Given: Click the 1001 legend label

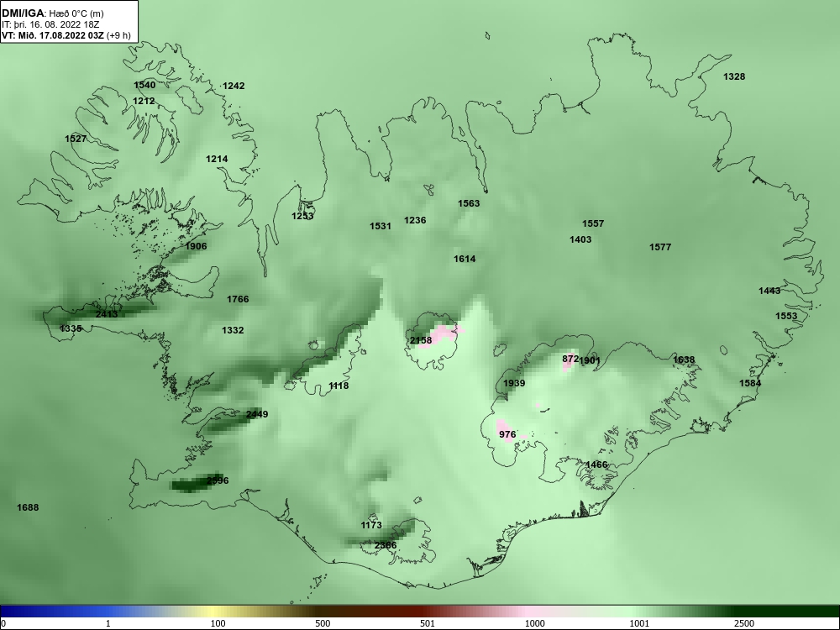Looking at the screenshot, I should [x=639, y=623].
